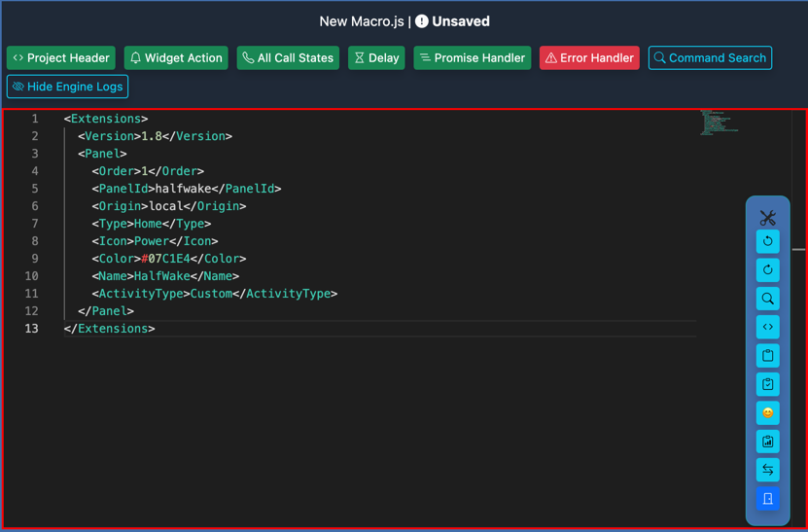
Task: Click the swap arrows icon
Action: (x=767, y=471)
